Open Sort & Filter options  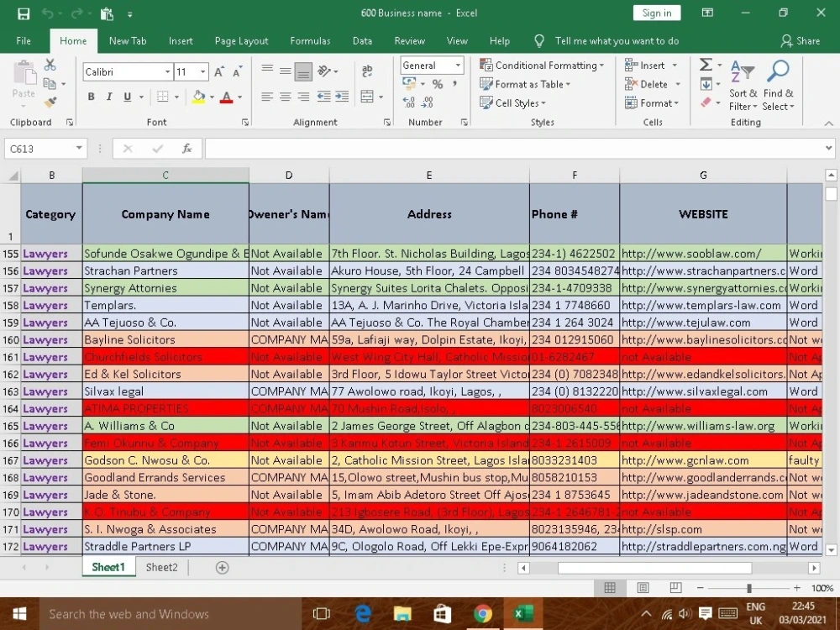[x=743, y=86]
